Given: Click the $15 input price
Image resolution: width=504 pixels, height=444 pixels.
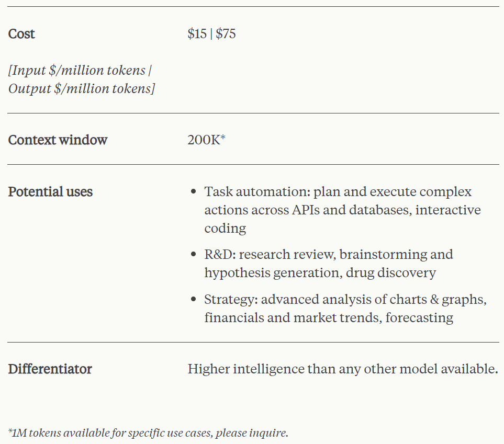Looking at the screenshot, I should pyautogui.click(x=197, y=34).
